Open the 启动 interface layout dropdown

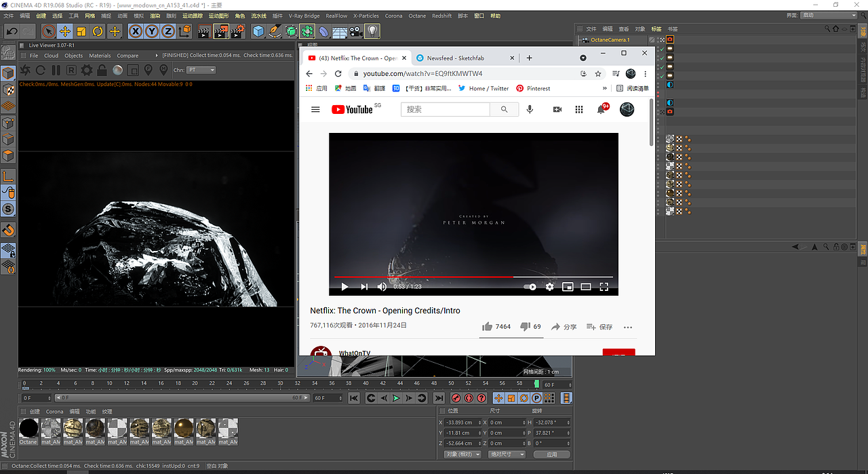(x=829, y=15)
